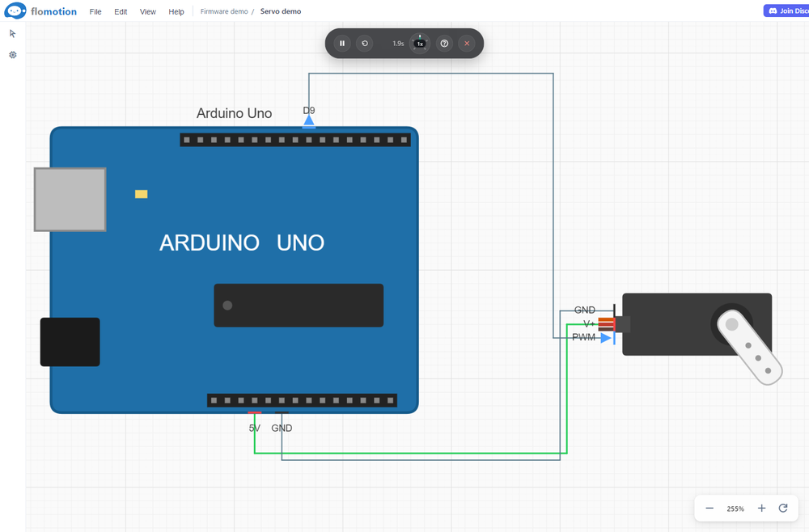Select the Arduino Uno component label
The height and width of the screenshot is (532, 809).
[x=235, y=113]
